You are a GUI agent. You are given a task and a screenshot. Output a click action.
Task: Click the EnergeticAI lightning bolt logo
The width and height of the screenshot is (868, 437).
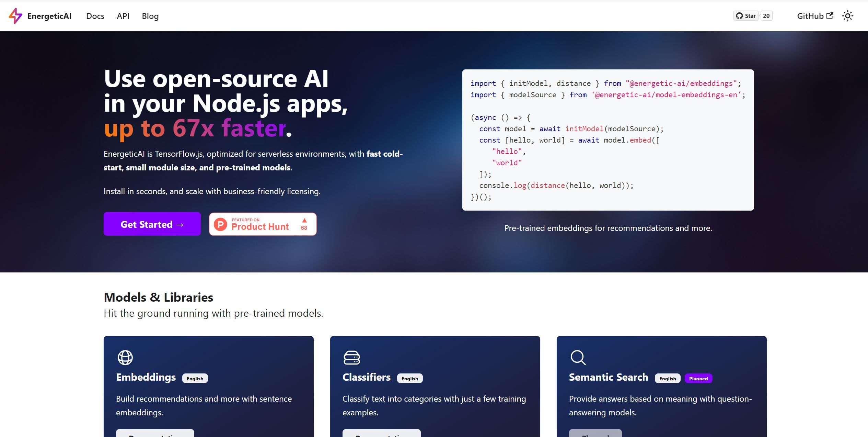(x=15, y=16)
